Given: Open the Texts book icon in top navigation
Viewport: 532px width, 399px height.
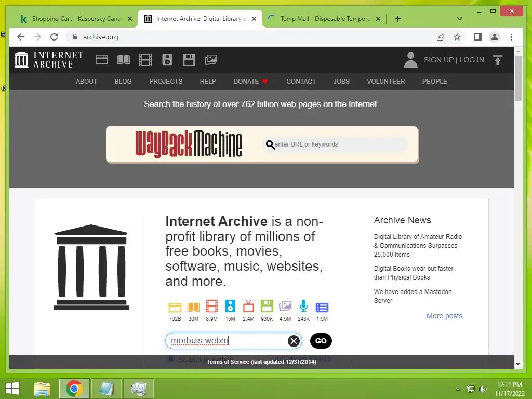Looking at the screenshot, I should 124,60.
